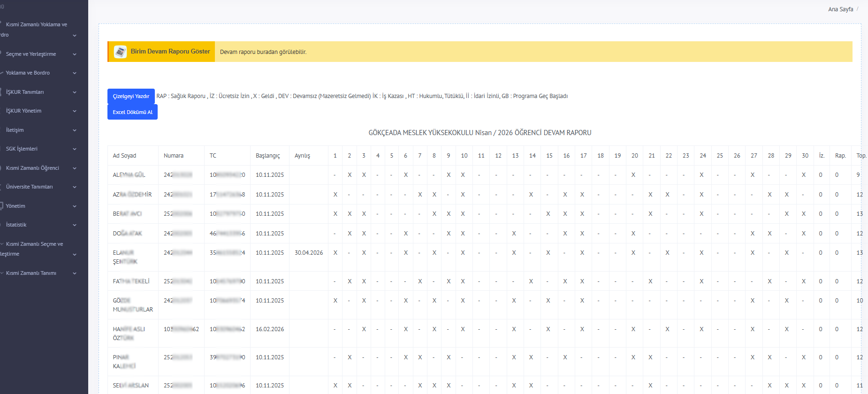This screenshot has width=868, height=394.
Task: Click the day 15 column header
Action: click(x=549, y=156)
